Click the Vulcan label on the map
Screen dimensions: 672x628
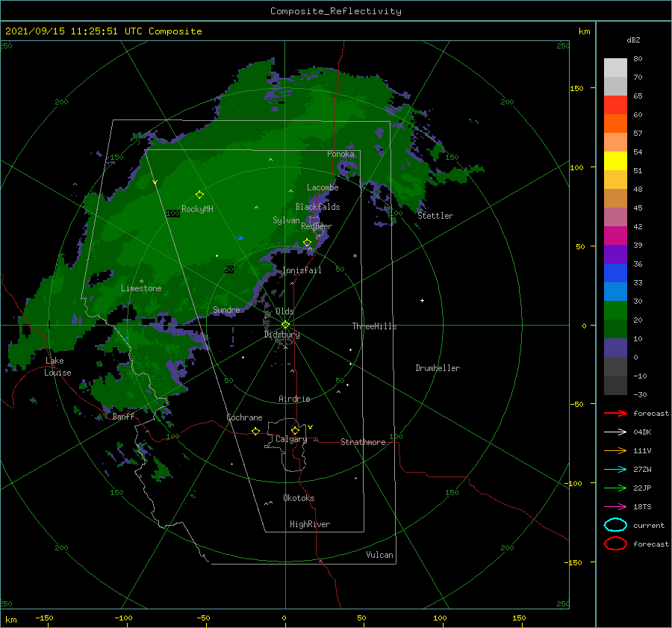tap(379, 555)
